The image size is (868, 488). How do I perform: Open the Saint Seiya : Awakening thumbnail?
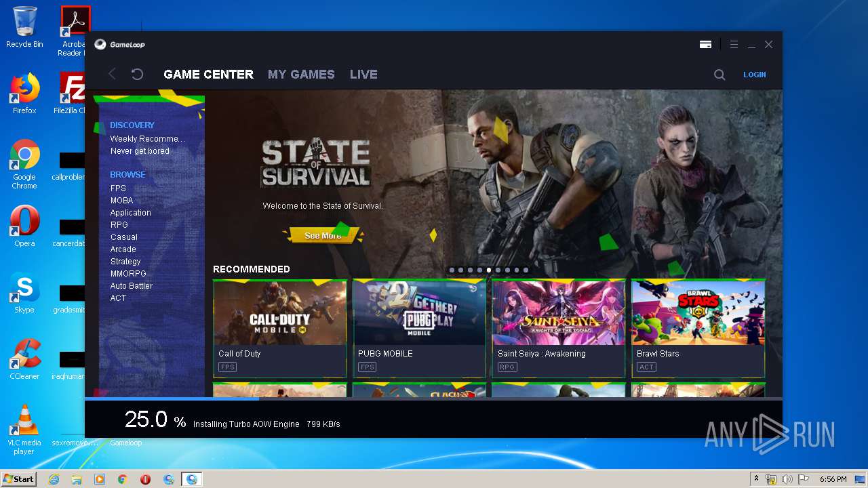559,313
